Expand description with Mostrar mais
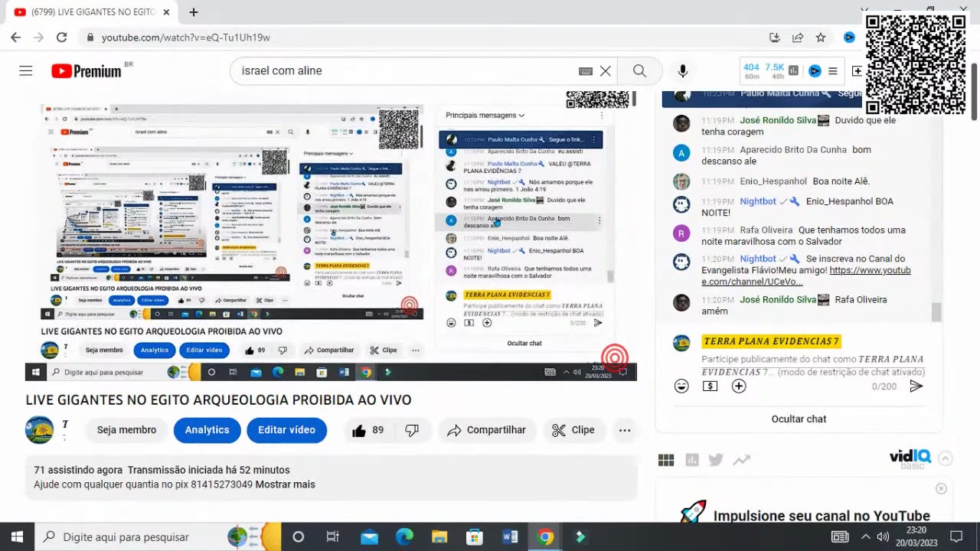 pyautogui.click(x=285, y=484)
